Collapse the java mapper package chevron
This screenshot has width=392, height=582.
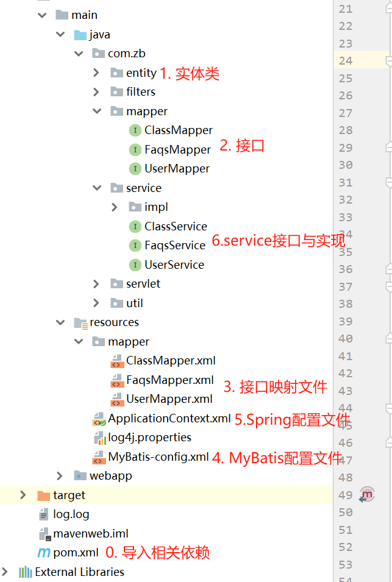(97, 111)
